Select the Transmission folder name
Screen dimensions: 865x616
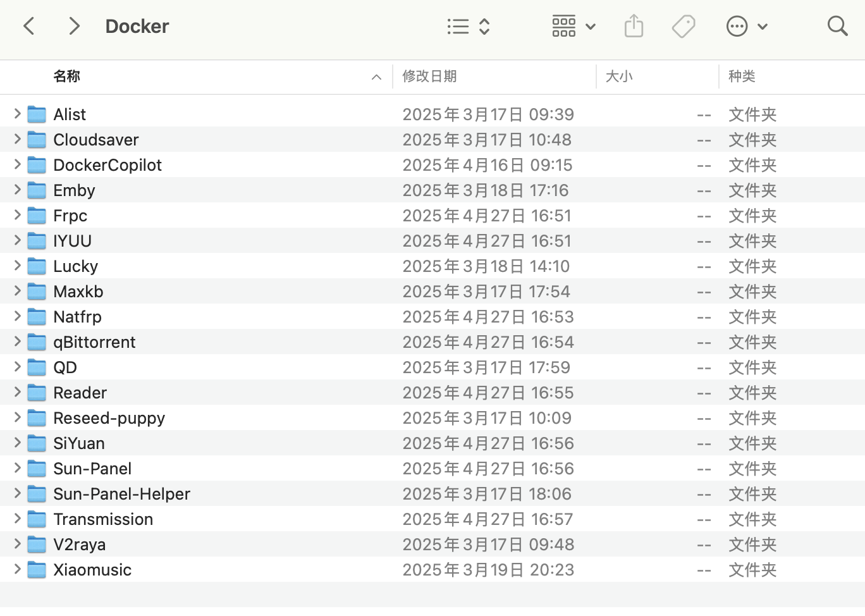coord(103,519)
